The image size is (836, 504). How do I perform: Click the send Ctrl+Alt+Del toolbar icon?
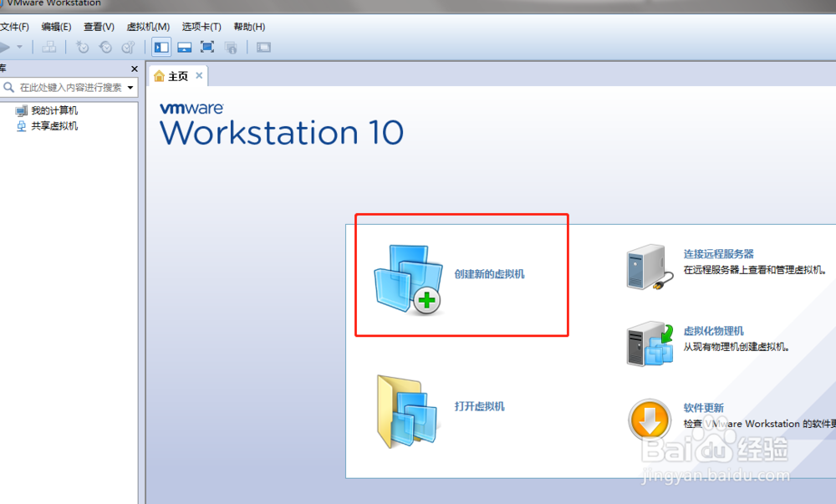(49, 48)
